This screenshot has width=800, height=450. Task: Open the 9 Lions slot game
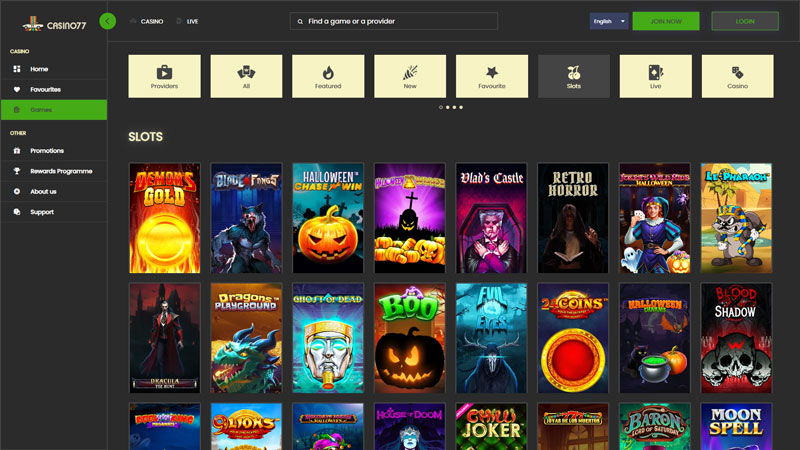click(x=246, y=427)
